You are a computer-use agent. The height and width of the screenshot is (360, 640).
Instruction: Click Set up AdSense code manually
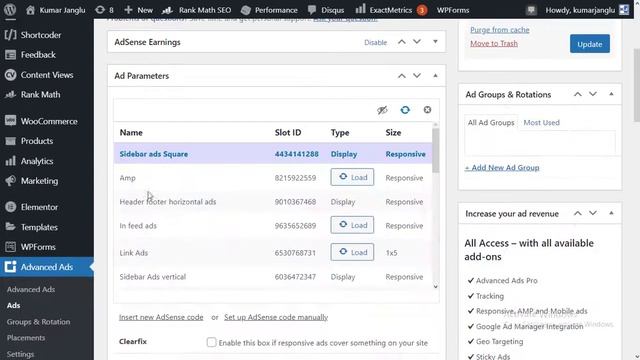(x=276, y=317)
